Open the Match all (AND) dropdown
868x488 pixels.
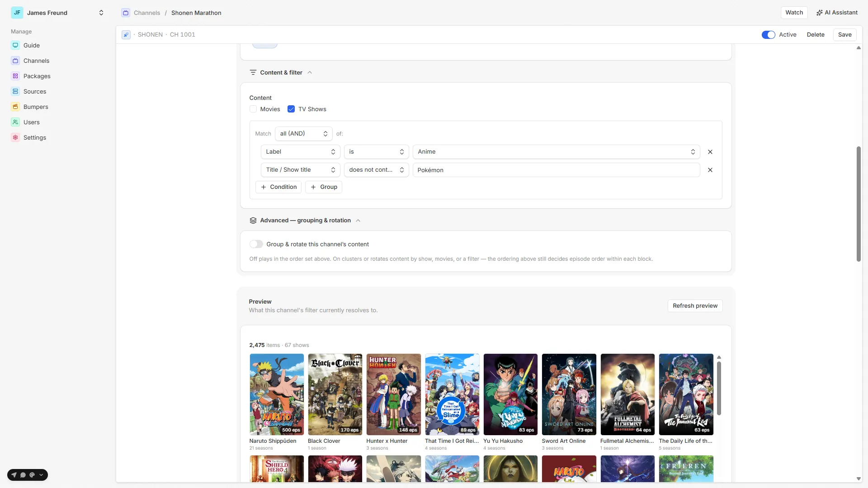[304, 134]
